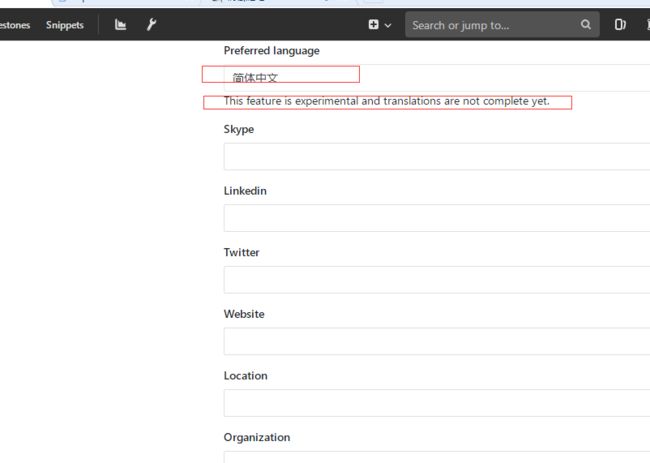Open the Snippets menu item
The image size is (650, 463).
pyautogui.click(x=65, y=25)
